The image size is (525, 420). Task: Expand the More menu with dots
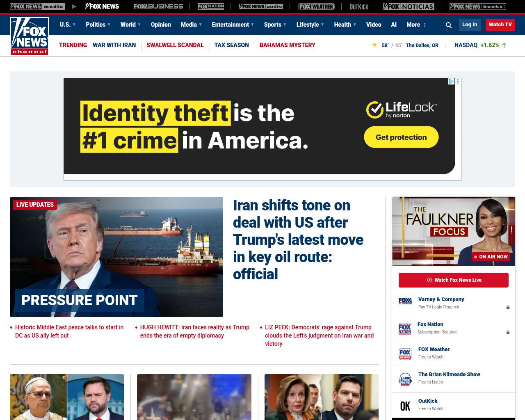tap(416, 25)
